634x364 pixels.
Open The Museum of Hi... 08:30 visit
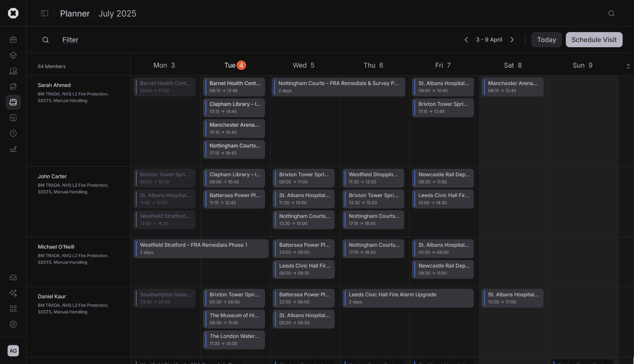(x=234, y=319)
